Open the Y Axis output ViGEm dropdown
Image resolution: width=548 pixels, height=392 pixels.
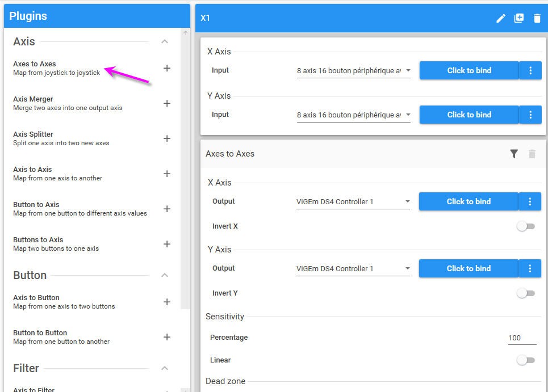353,269
